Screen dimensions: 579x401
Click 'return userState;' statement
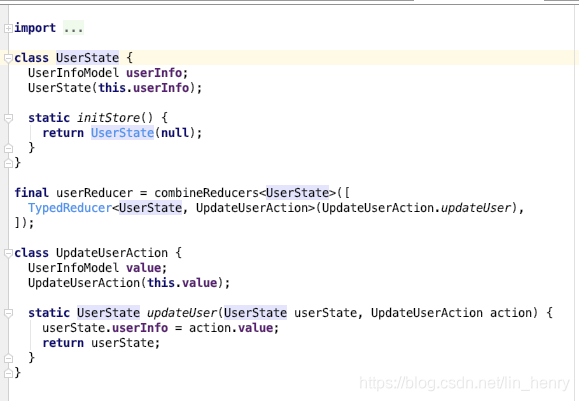point(102,343)
